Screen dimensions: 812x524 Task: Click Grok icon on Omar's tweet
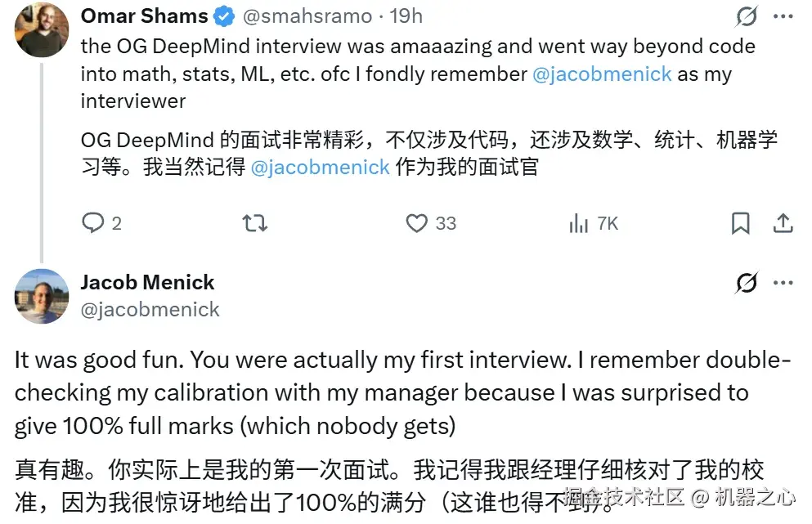(x=745, y=16)
